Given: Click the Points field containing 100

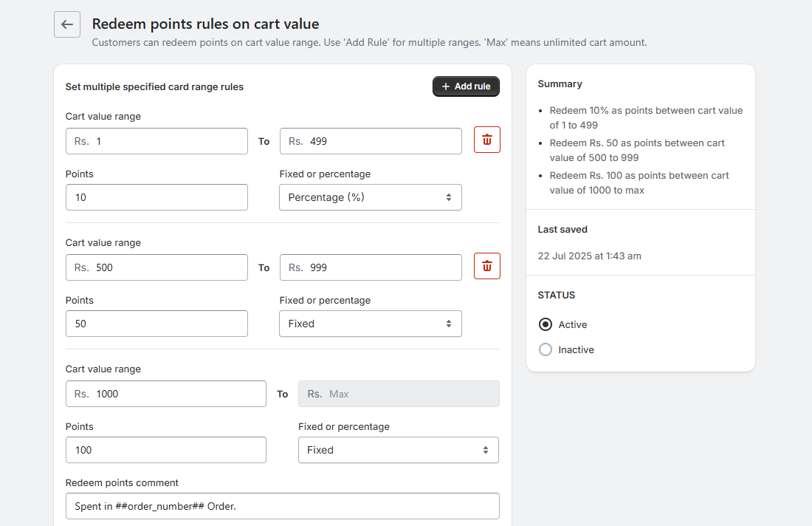Looking at the screenshot, I should (165, 450).
